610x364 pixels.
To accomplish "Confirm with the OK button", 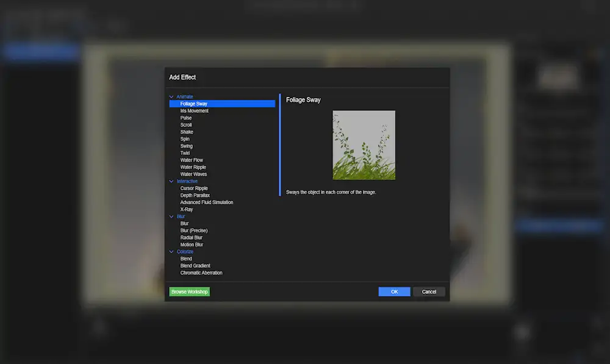I will [394, 291].
